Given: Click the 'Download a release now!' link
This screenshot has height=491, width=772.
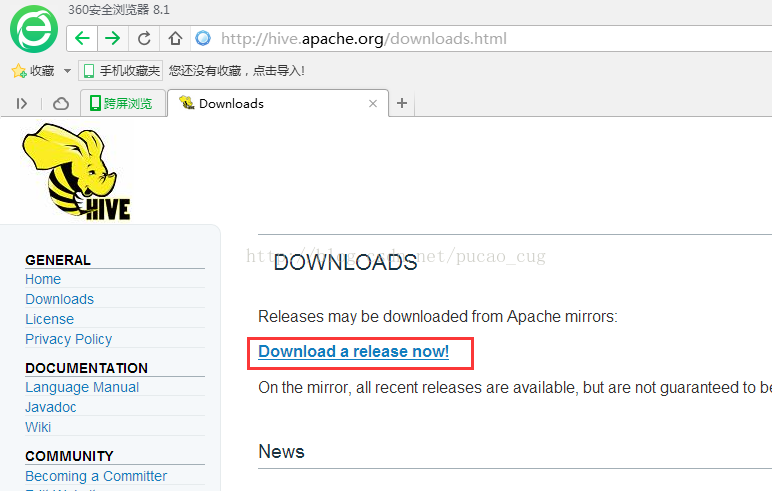Looking at the screenshot, I should [353, 352].
